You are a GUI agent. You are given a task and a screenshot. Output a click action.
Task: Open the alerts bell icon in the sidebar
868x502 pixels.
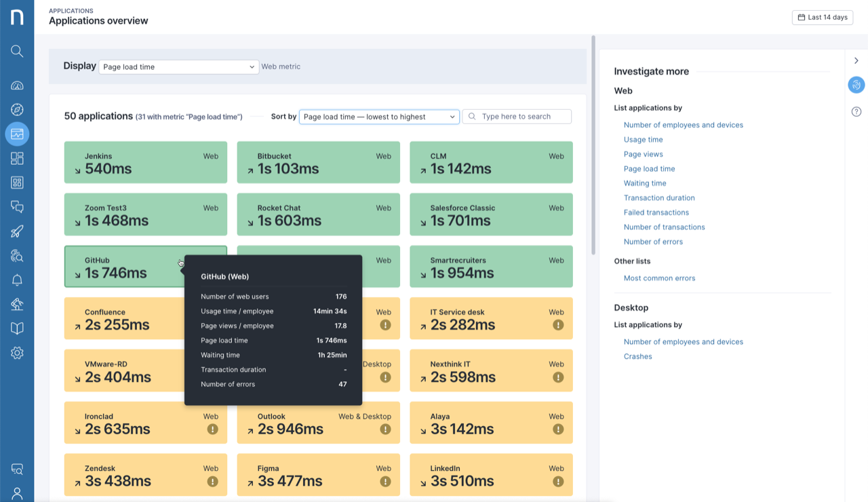[x=17, y=279]
